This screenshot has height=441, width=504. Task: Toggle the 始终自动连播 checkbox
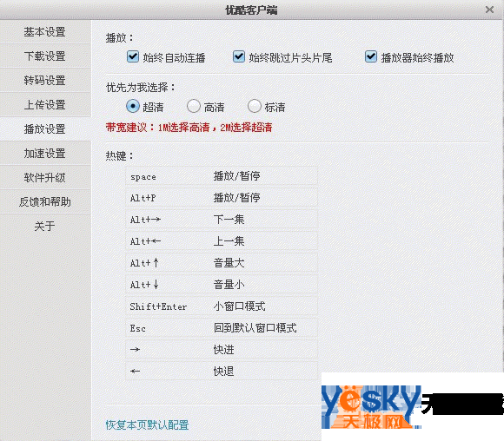[133, 56]
